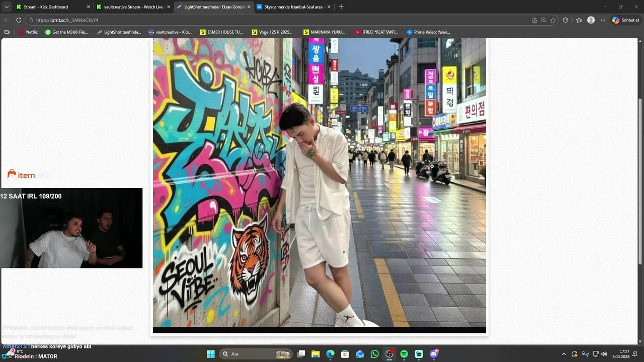
Task: Click the webcam overlay of two streamers
Action: 71,228
